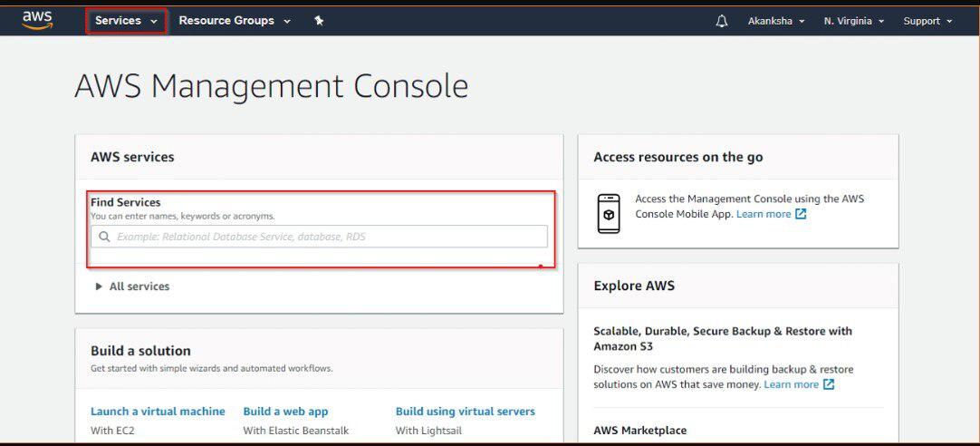Screen dimensions: 980x446
Task: Click the AWS logo home icon
Action: tap(37, 20)
